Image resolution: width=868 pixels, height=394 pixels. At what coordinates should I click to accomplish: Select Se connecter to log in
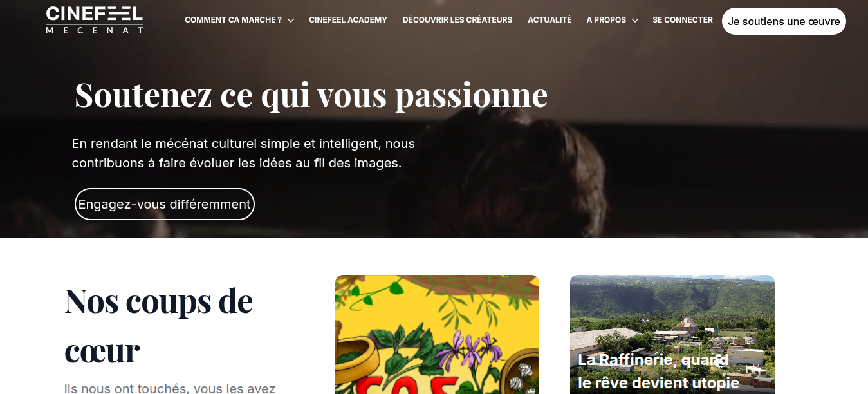pos(683,20)
